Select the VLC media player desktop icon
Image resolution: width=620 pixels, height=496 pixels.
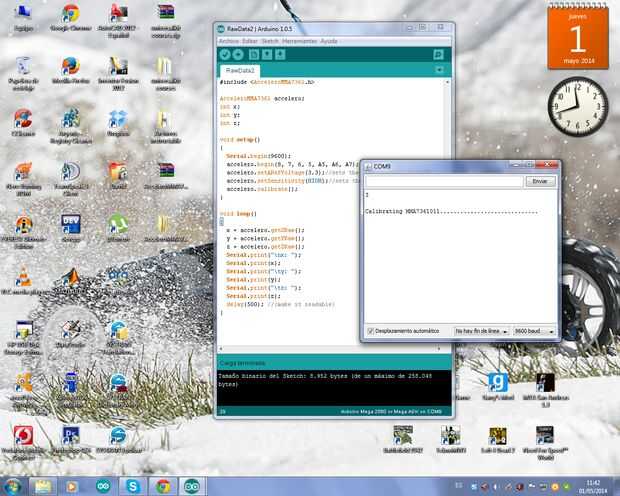pyautogui.click(x=23, y=281)
